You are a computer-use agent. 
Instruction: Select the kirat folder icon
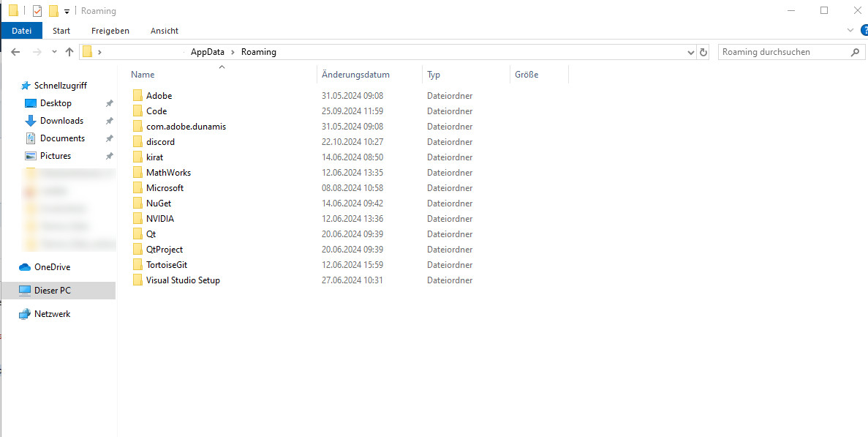click(x=137, y=157)
